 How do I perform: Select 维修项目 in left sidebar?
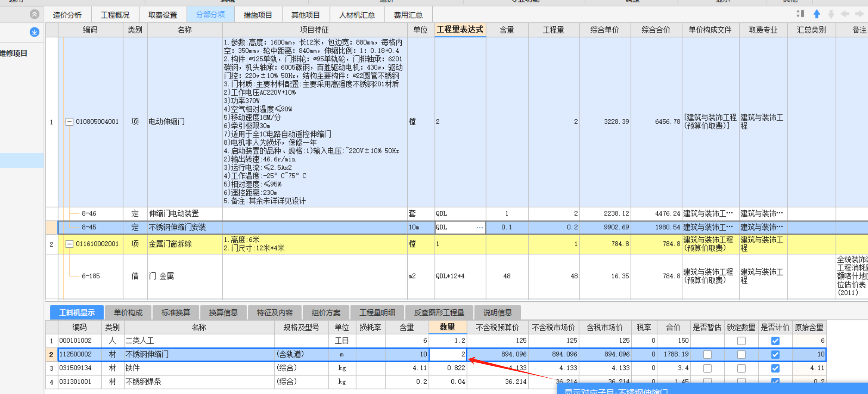coord(14,53)
